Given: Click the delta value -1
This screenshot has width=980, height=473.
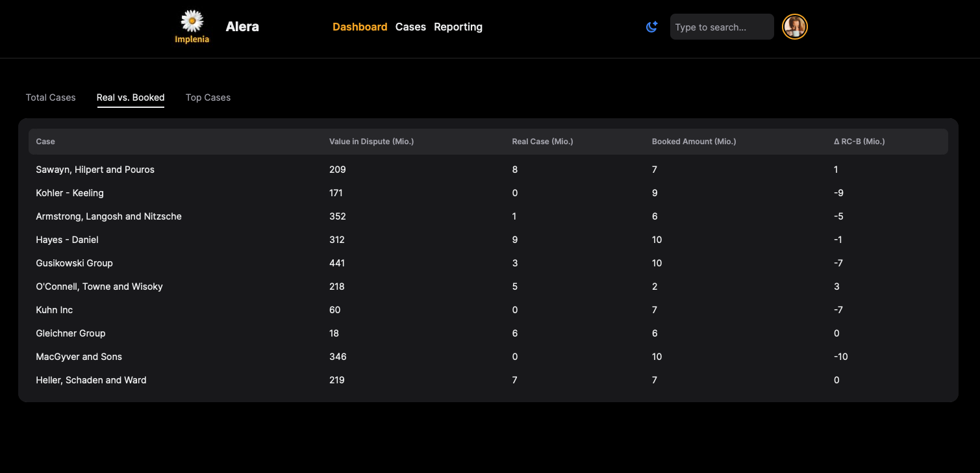Looking at the screenshot, I should click(x=838, y=240).
